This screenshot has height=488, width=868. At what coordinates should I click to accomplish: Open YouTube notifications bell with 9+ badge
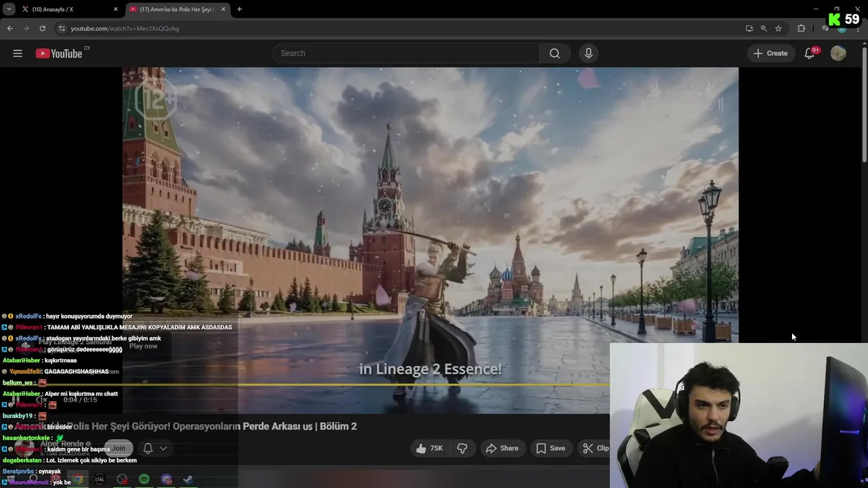[810, 54]
